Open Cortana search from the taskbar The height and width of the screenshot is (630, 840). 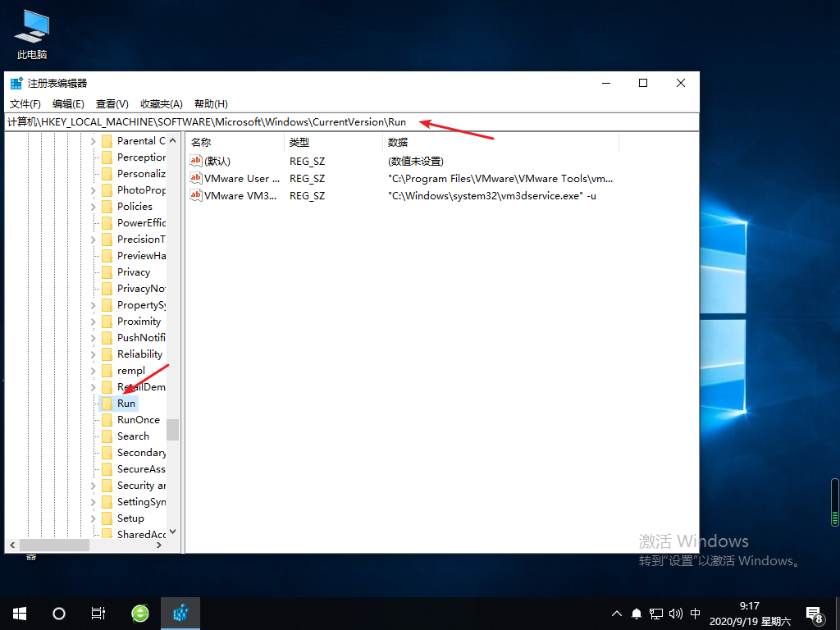(x=57, y=613)
